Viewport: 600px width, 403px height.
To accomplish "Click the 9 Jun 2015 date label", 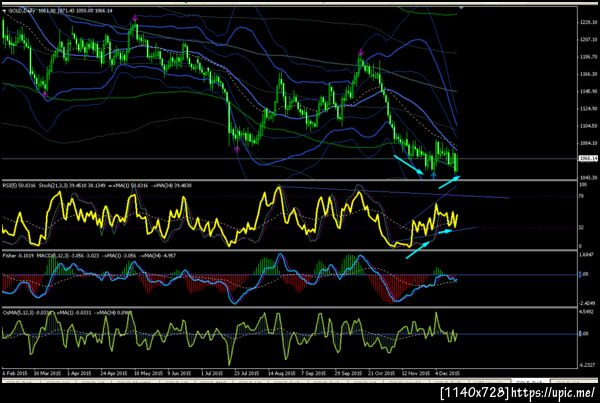I will (179, 373).
